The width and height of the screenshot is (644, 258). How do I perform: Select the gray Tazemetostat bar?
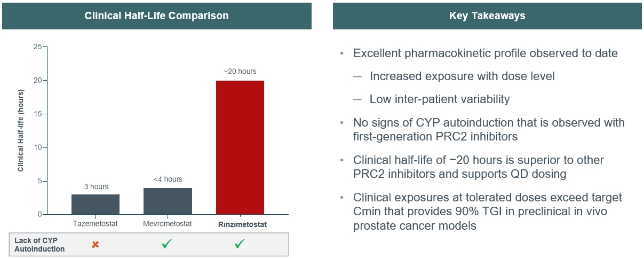pos(96,204)
